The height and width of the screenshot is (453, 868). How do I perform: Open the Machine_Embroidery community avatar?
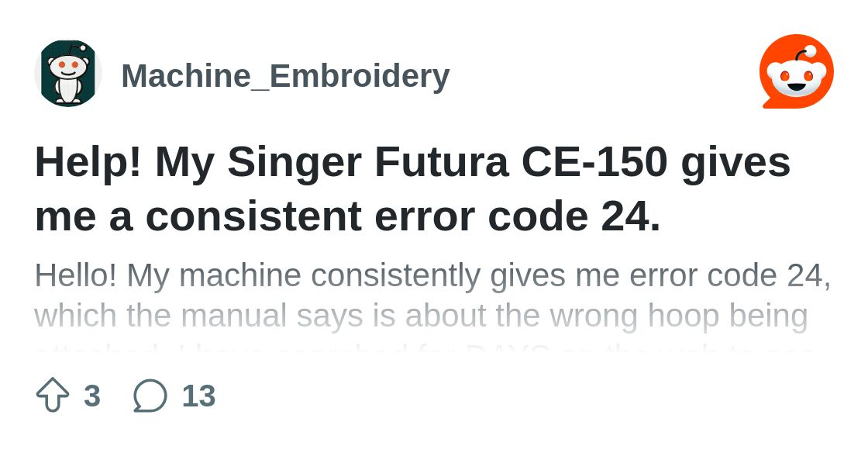(x=68, y=73)
